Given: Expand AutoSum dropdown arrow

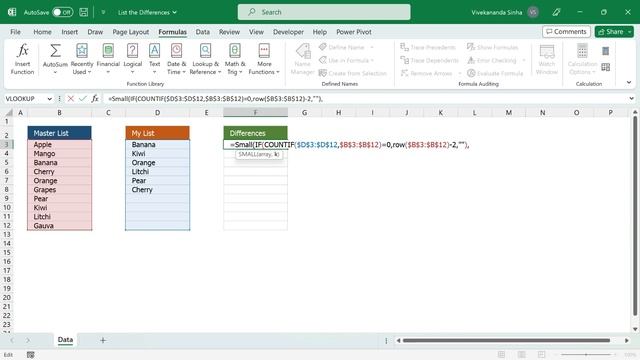Looking at the screenshot, I should 55,72.
